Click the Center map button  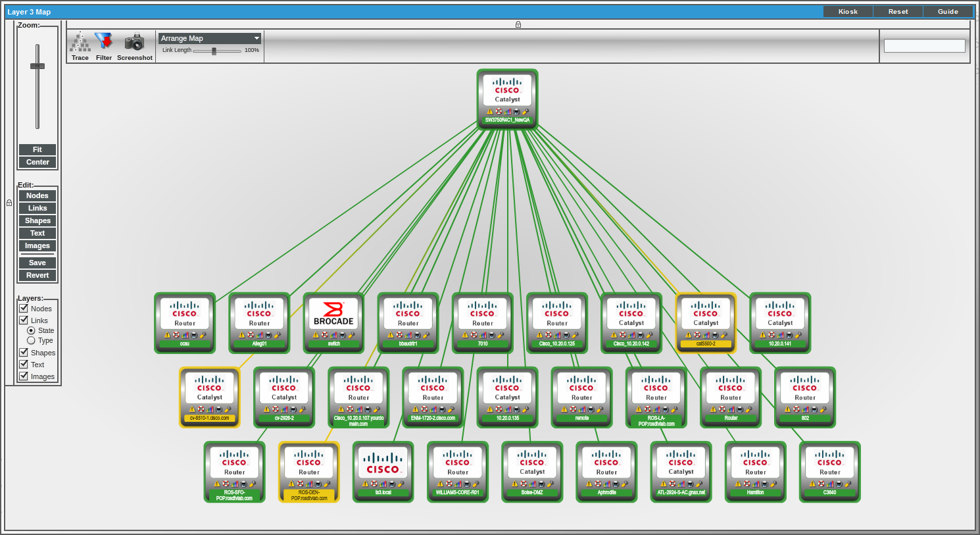[37, 162]
